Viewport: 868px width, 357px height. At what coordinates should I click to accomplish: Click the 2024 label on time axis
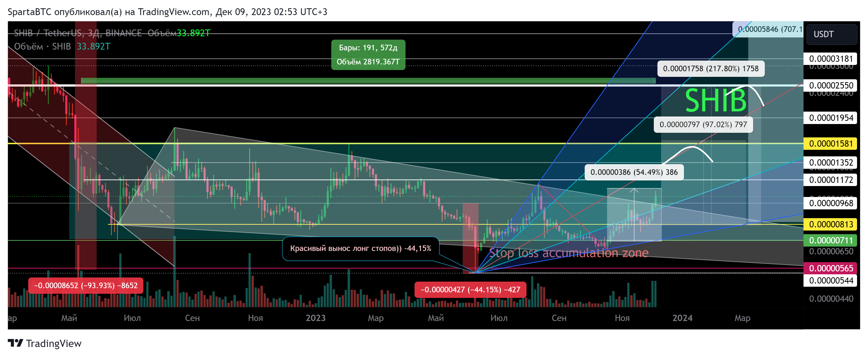(682, 318)
